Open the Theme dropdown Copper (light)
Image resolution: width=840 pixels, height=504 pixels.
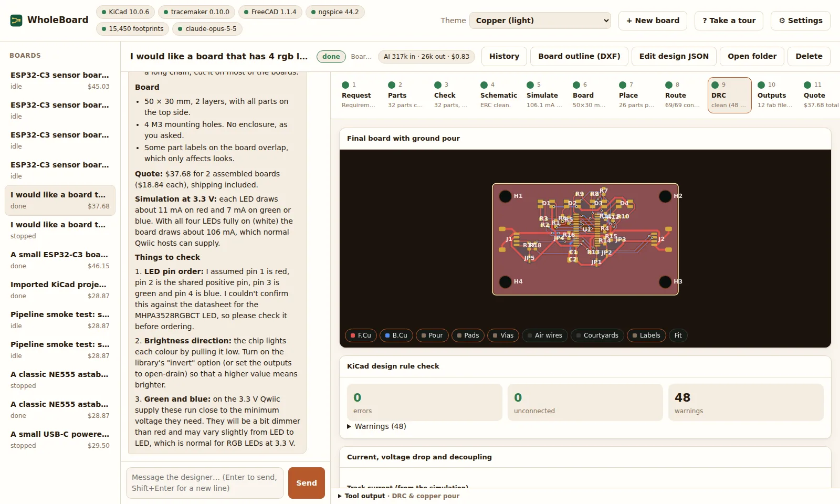pyautogui.click(x=540, y=20)
